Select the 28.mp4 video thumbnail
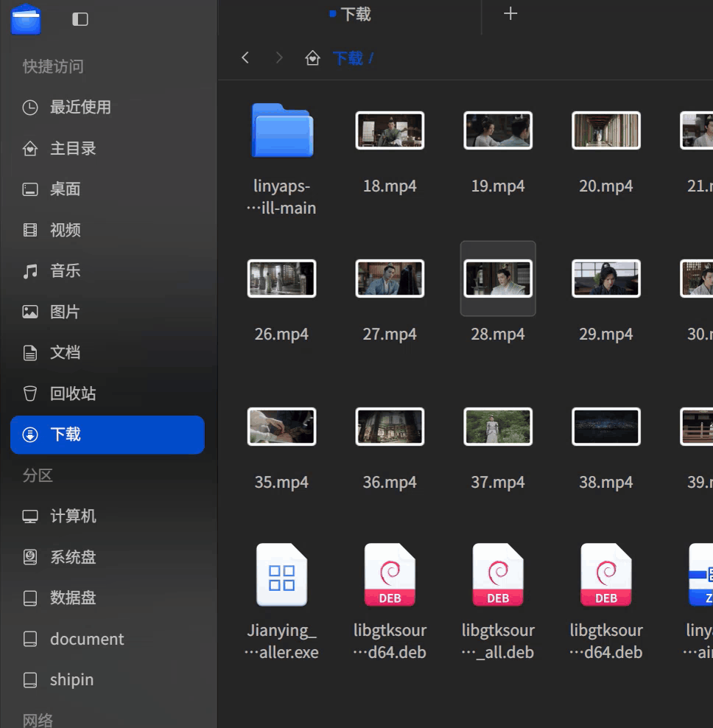The height and width of the screenshot is (728, 713). [x=498, y=279]
